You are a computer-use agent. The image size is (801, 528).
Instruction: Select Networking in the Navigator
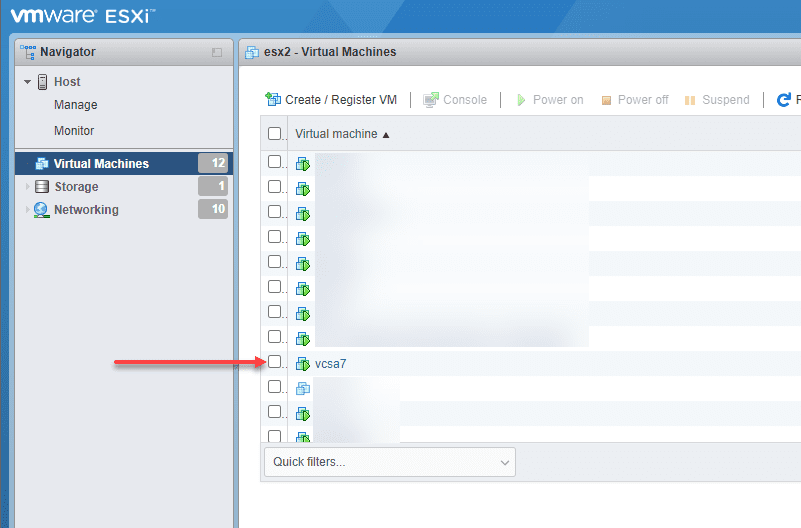pos(124,209)
